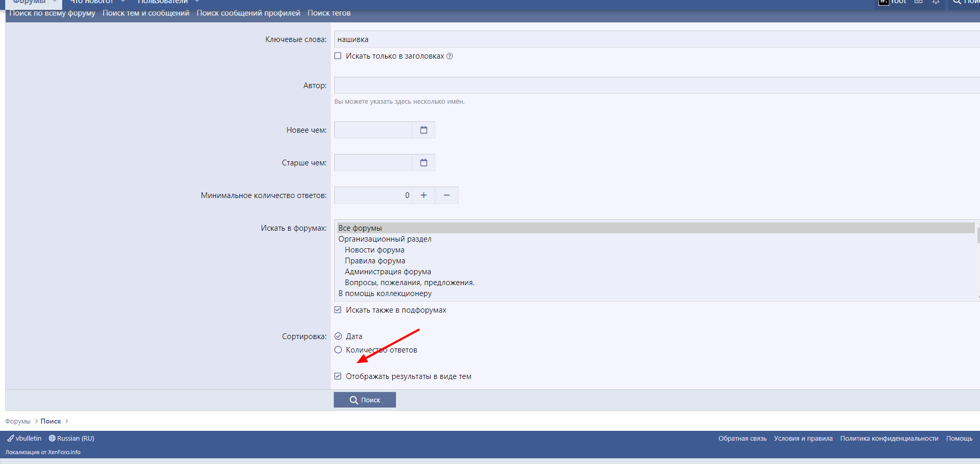Image resolution: width=980 pixels, height=464 pixels.
Task: Click the vbulletin style chooser brush icon
Action: tap(11, 439)
